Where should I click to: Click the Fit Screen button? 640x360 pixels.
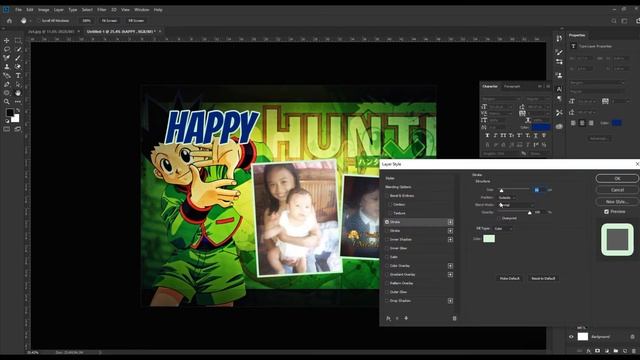[109, 20]
